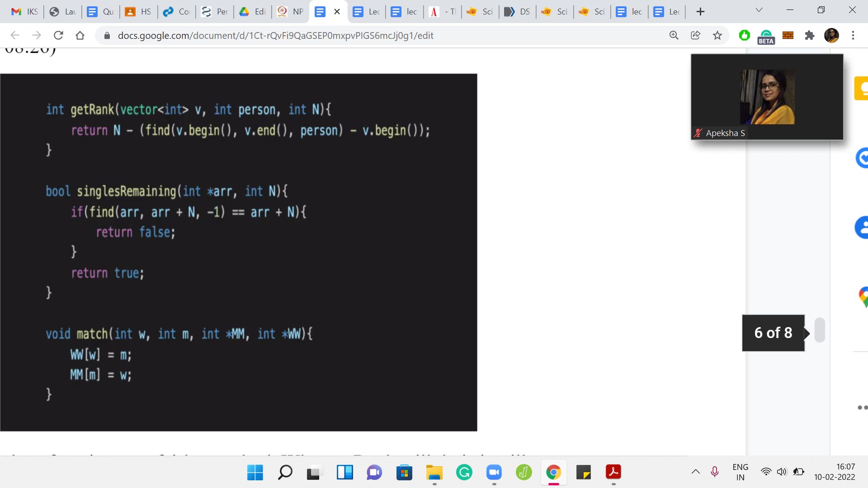The width and height of the screenshot is (868, 488).
Task: Open a new browser tab
Action: (700, 12)
